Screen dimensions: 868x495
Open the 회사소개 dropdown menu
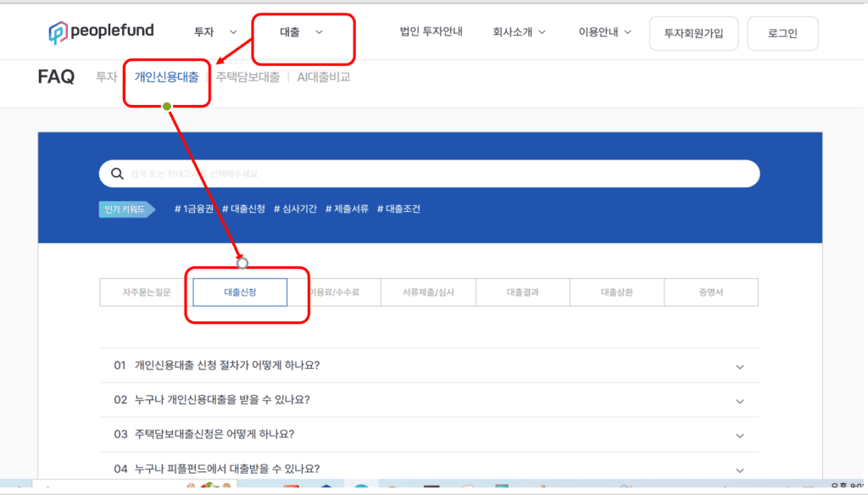pyautogui.click(x=520, y=32)
